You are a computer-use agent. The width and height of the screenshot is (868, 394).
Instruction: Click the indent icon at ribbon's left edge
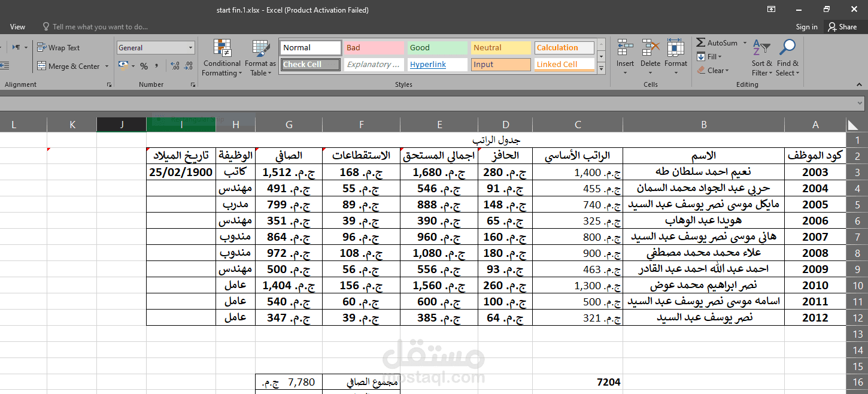tap(4, 66)
